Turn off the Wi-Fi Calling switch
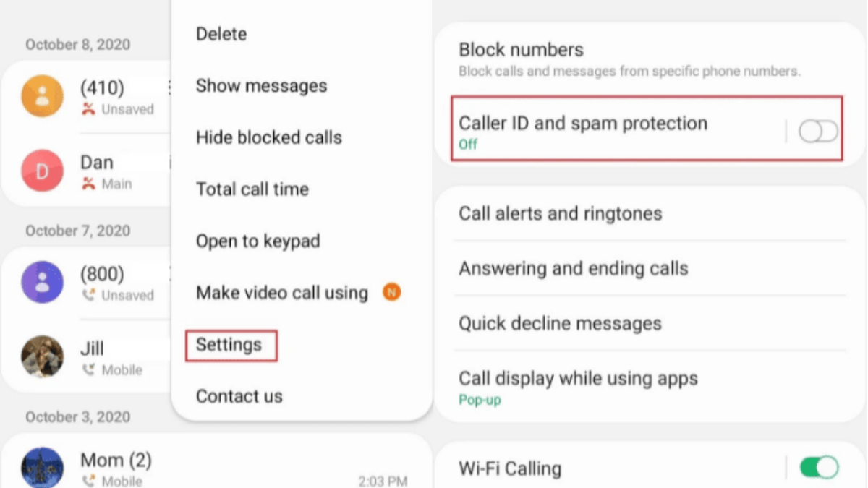868x488 pixels. point(819,467)
